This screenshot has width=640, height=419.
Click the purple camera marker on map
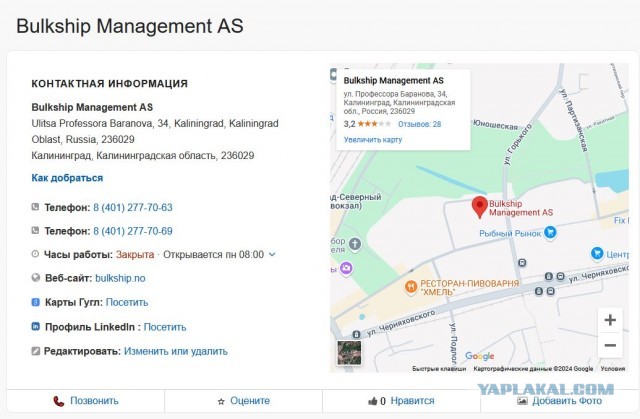(346, 268)
